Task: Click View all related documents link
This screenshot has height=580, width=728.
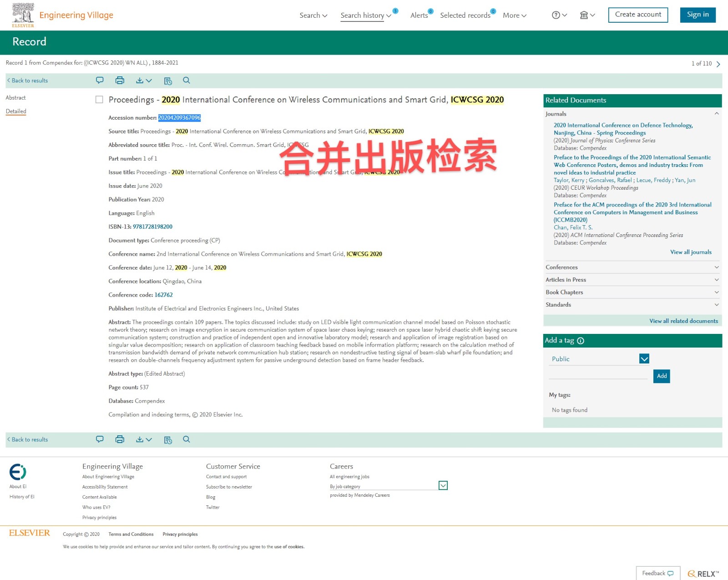Action: pos(683,321)
